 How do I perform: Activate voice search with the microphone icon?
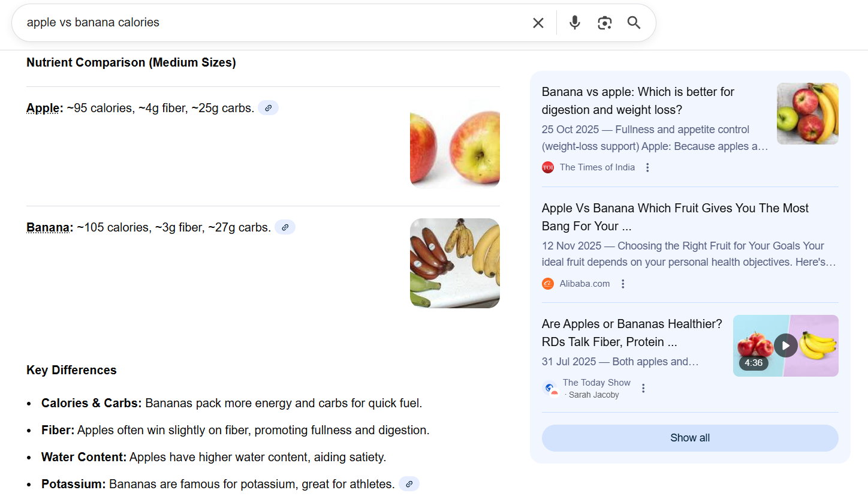pos(574,22)
